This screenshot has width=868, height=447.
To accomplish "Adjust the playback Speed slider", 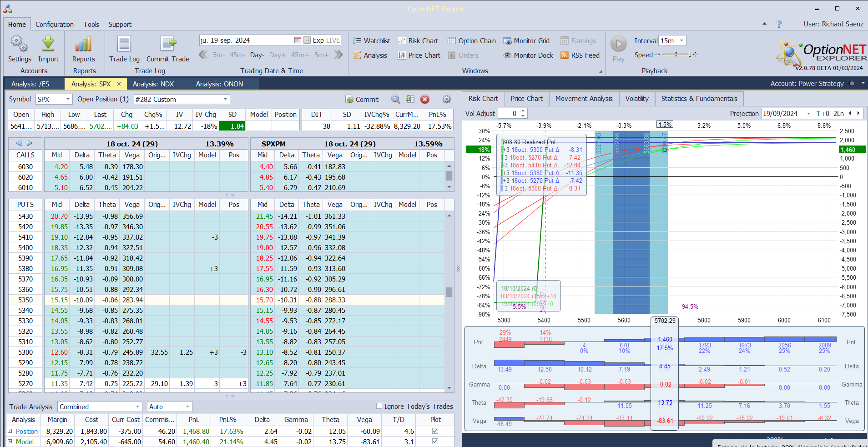I will 676,55.
